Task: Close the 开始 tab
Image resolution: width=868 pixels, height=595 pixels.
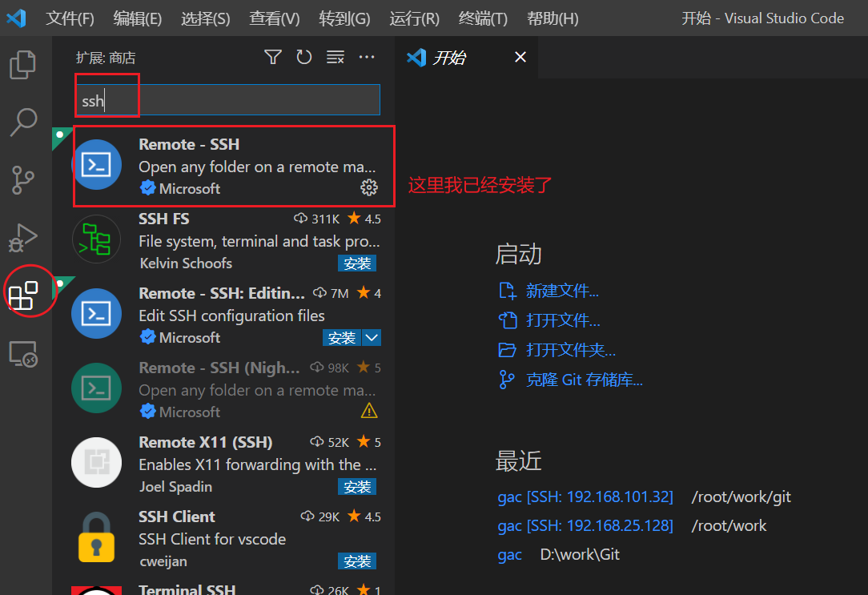Action: tap(520, 57)
